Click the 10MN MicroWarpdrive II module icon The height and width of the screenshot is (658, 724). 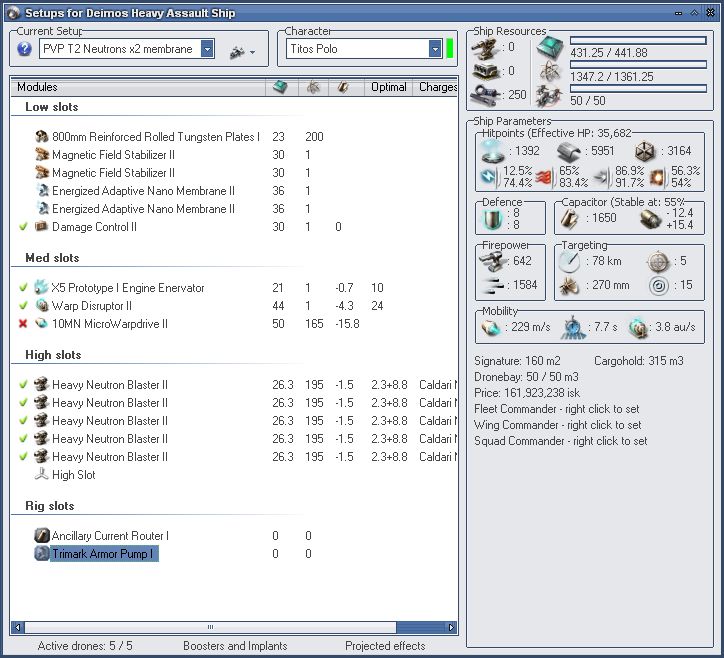tap(42, 323)
